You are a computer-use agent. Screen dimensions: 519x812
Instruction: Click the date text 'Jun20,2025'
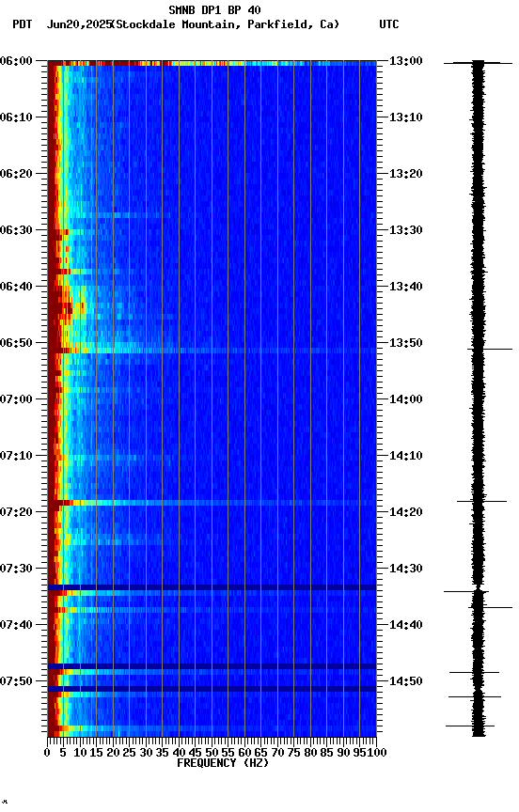tap(79, 24)
